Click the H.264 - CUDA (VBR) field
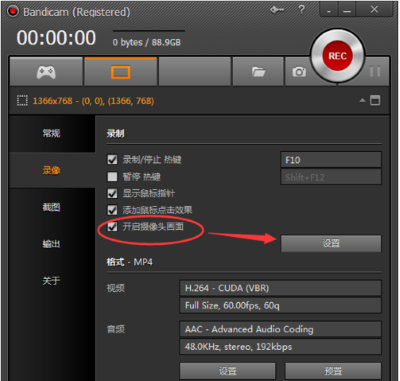400x381 pixels. pos(280,288)
